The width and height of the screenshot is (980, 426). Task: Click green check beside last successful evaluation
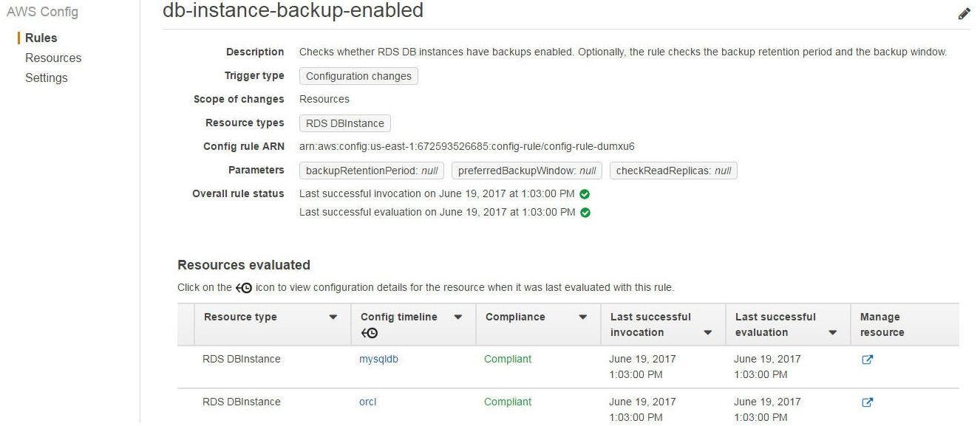point(585,213)
